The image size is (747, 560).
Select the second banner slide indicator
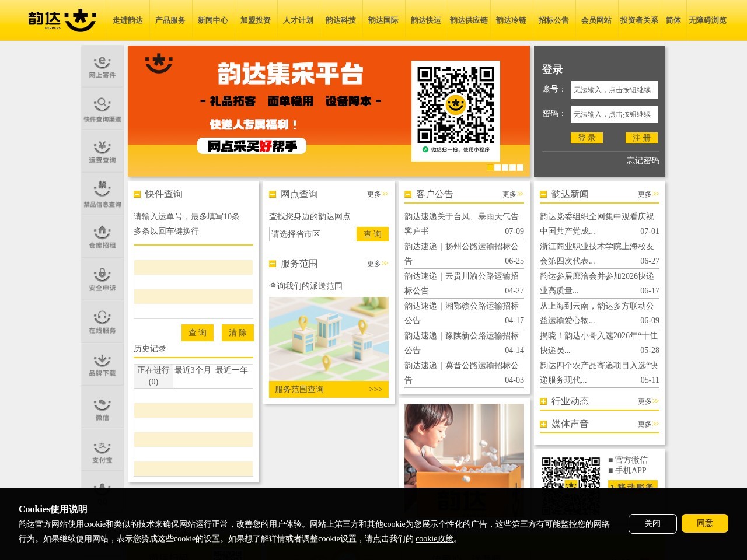pyautogui.click(x=498, y=167)
